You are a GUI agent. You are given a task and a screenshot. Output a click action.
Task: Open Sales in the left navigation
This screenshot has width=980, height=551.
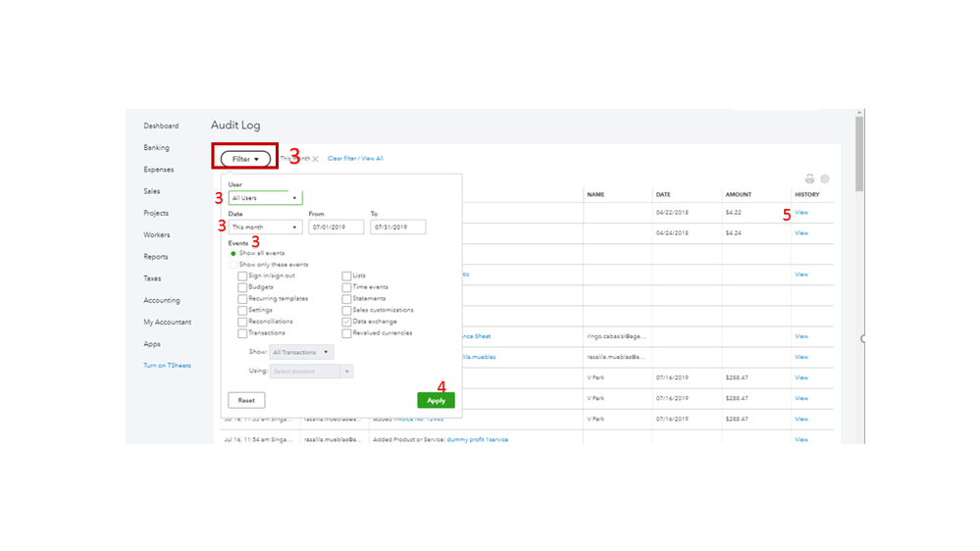[x=152, y=192]
